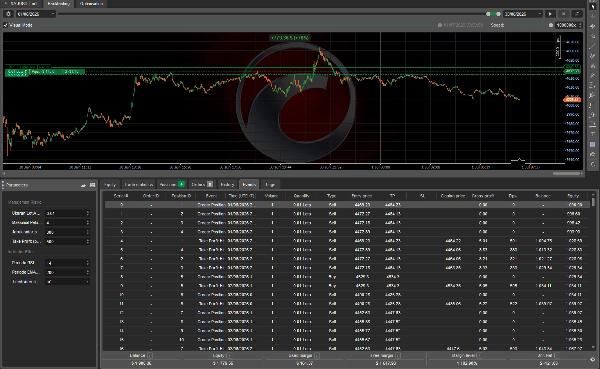Click the stop backtest button
This screenshot has width=600, height=369.
564,14
